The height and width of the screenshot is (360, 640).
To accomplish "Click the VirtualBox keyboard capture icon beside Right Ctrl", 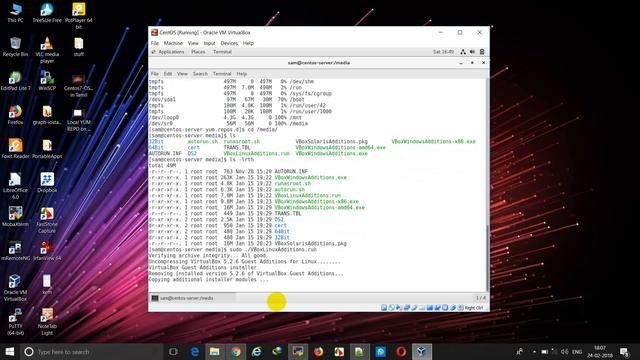I will [x=460, y=308].
